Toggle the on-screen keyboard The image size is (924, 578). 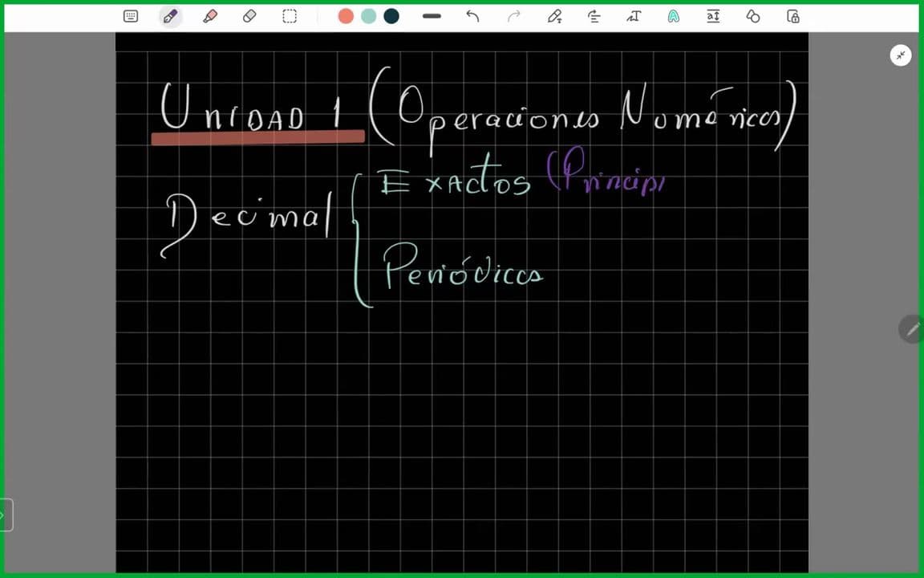[130, 16]
